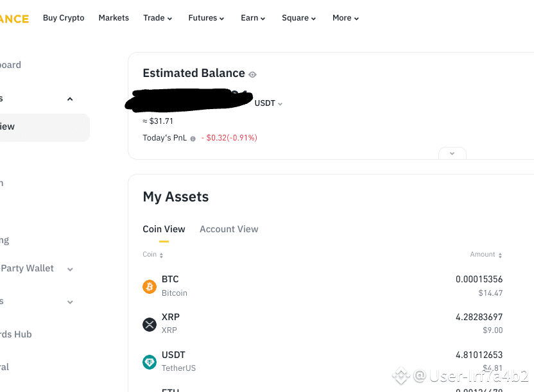Click USDT amount 4.81012653
534x392 pixels.
click(479, 355)
